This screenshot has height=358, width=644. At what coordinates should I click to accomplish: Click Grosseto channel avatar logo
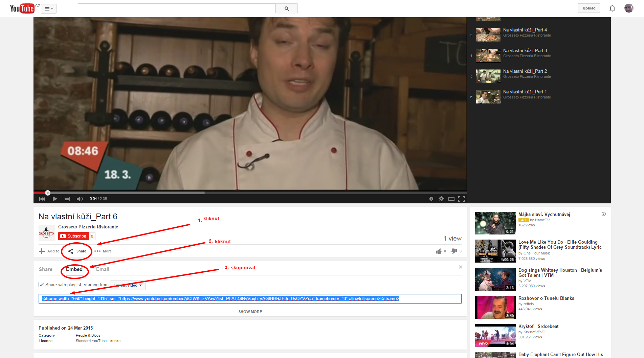point(46,232)
